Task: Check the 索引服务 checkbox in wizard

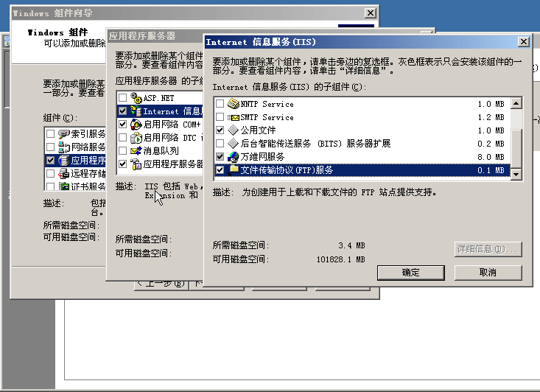Action: click(x=50, y=133)
